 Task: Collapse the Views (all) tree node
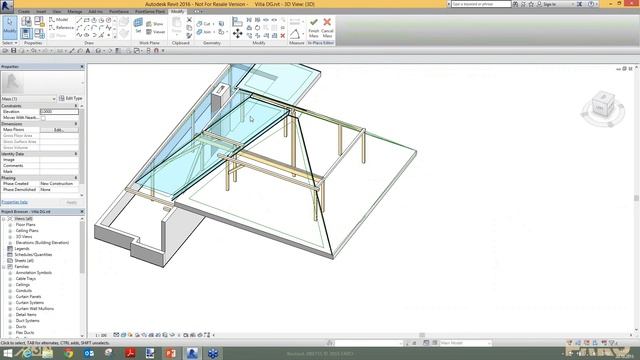coord(4,219)
